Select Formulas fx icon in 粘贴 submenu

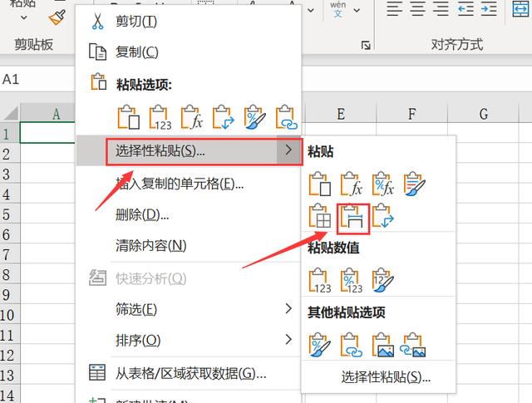[x=351, y=184]
